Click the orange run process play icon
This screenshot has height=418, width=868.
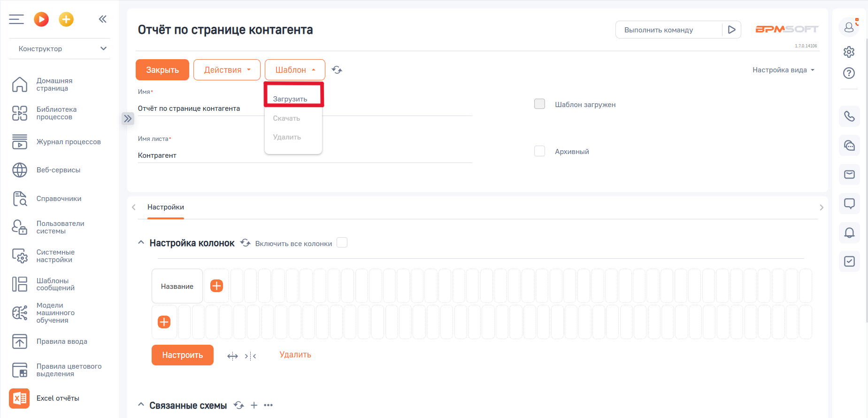(x=41, y=19)
